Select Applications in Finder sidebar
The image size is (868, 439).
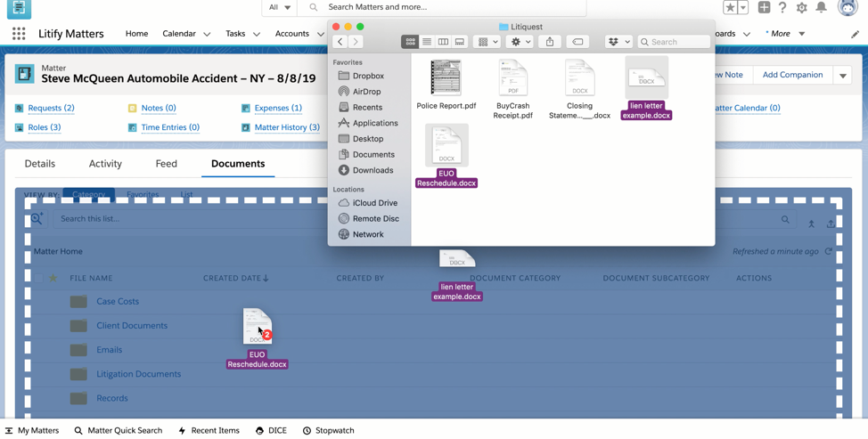pyautogui.click(x=375, y=123)
